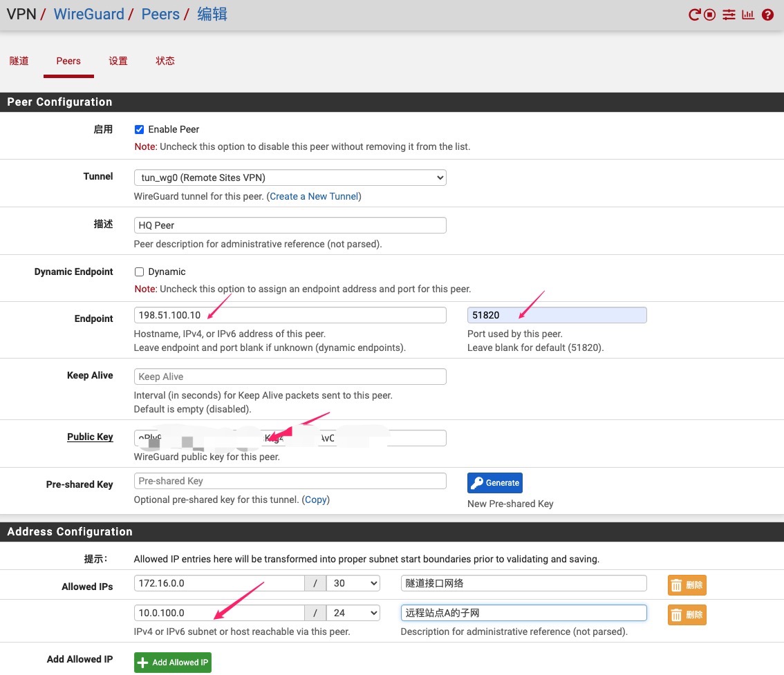Click the stop service icon
This screenshot has width=784, height=675.
pyautogui.click(x=710, y=15)
